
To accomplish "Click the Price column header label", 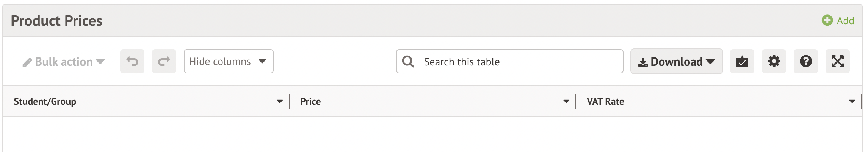I will [310, 101].
